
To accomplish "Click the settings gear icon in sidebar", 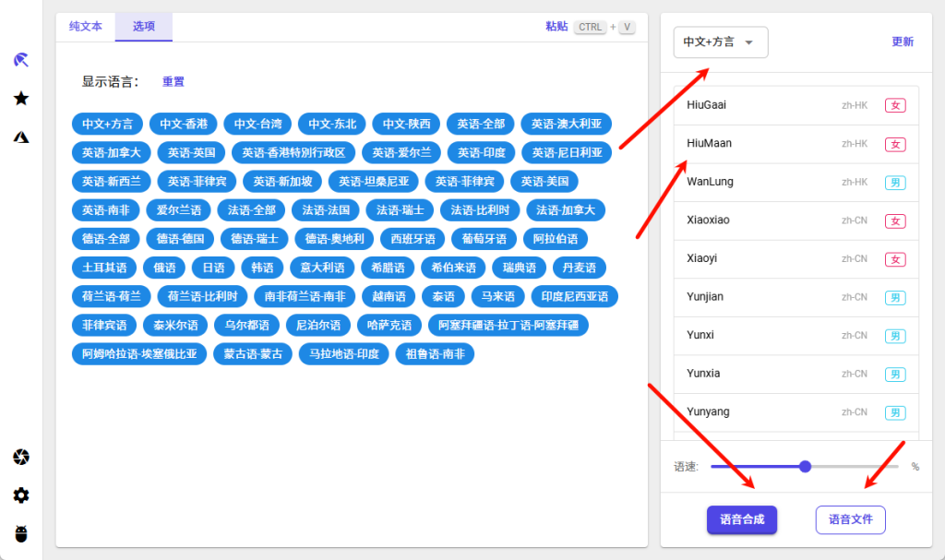I will pos(20,494).
